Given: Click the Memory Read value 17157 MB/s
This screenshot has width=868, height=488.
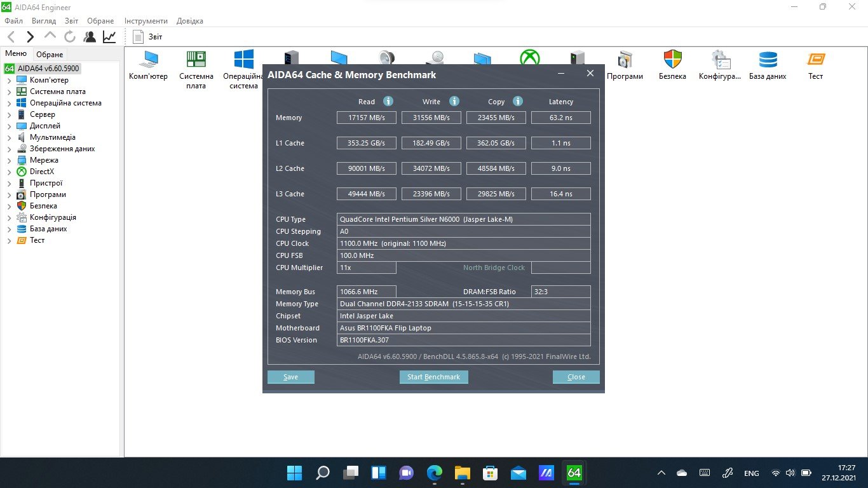Looking at the screenshot, I should click(x=367, y=118).
